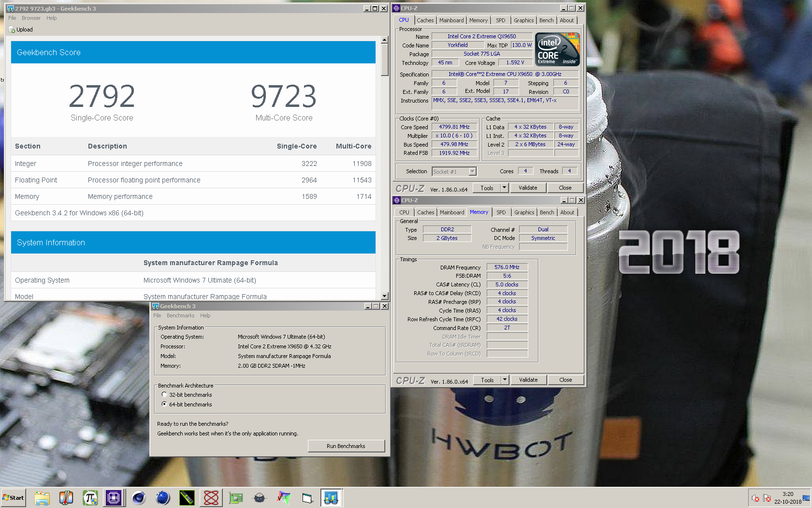812x508 pixels.
Task: Select 64-bit benchmarks radio button
Action: coord(164,404)
